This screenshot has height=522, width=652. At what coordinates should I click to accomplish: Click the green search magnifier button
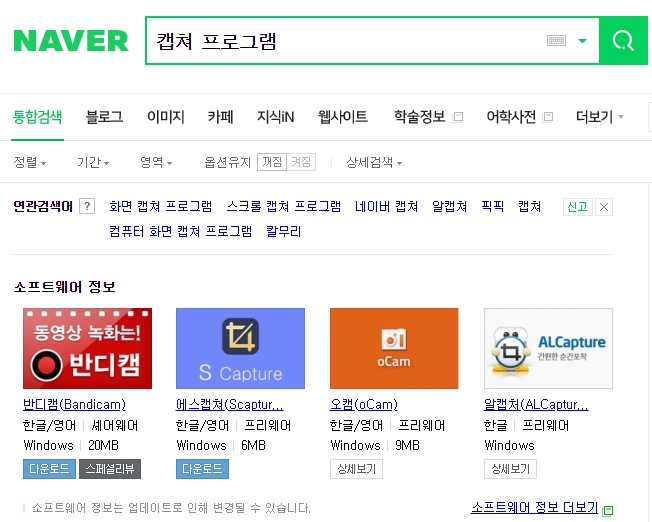click(x=623, y=41)
